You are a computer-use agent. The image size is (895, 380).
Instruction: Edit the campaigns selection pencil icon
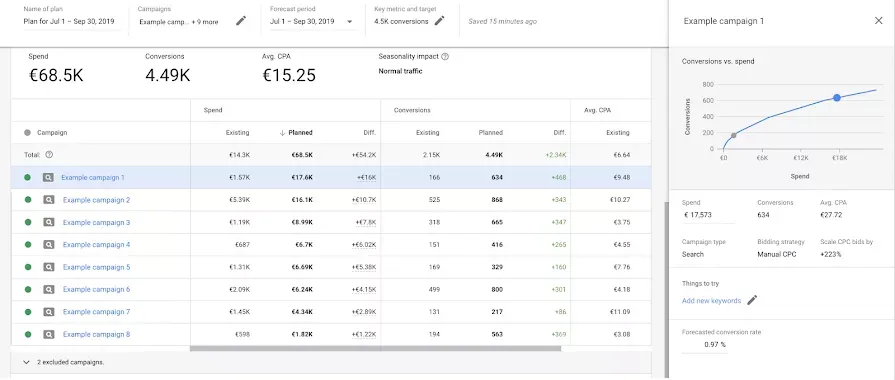point(241,21)
